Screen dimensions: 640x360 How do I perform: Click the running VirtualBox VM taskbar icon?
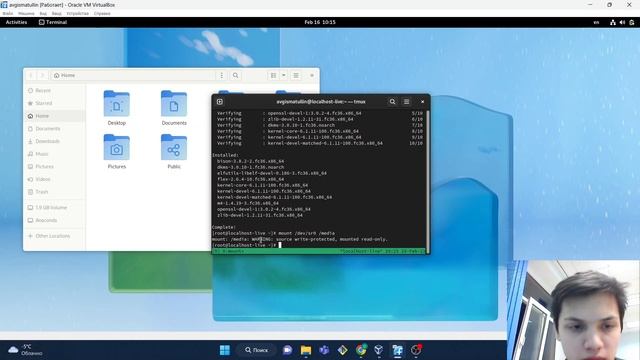pyautogui.click(x=398, y=350)
